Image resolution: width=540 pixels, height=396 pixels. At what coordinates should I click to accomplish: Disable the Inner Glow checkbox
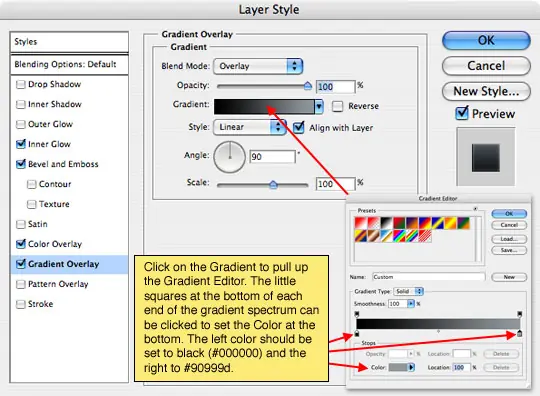coord(21,144)
